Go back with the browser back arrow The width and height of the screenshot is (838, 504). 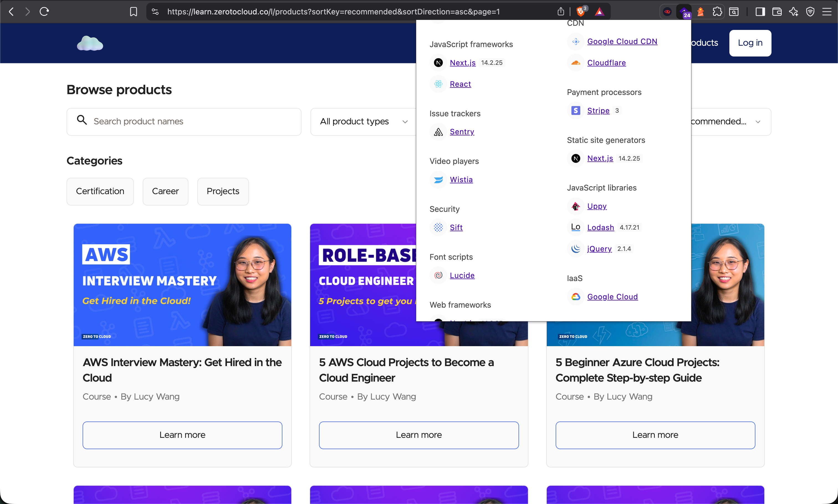[11, 12]
